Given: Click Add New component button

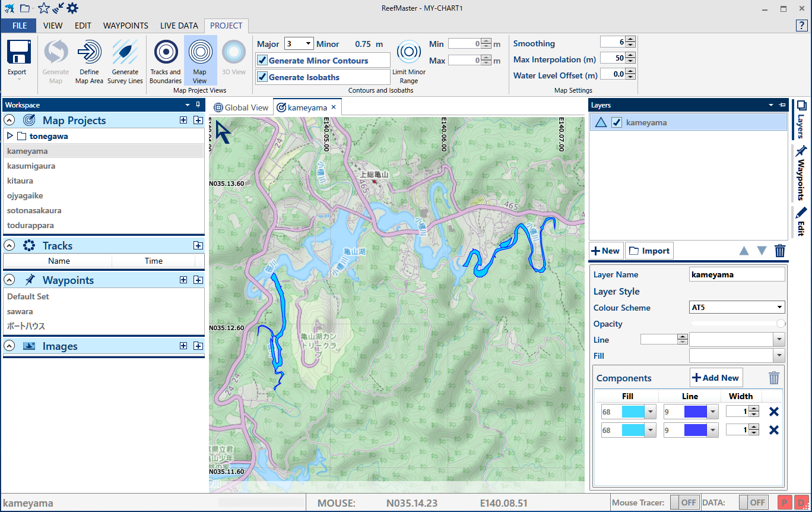Looking at the screenshot, I should [716, 378].
